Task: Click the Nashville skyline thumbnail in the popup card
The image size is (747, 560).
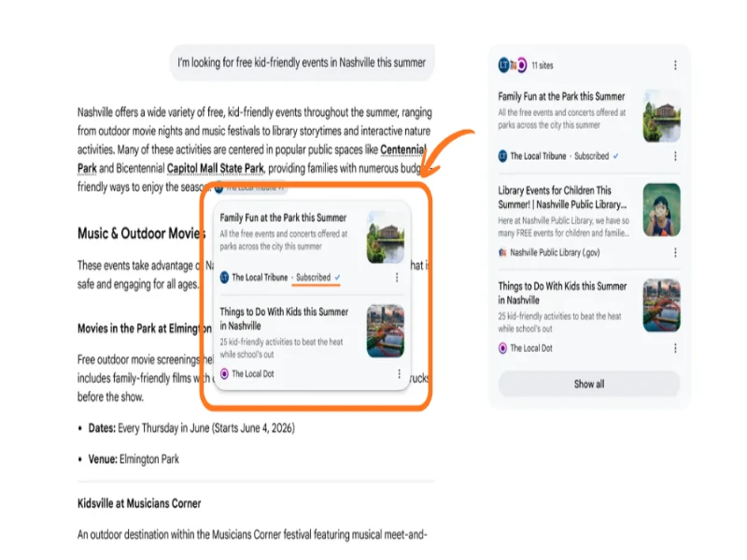Action: (x=386, y=331)
